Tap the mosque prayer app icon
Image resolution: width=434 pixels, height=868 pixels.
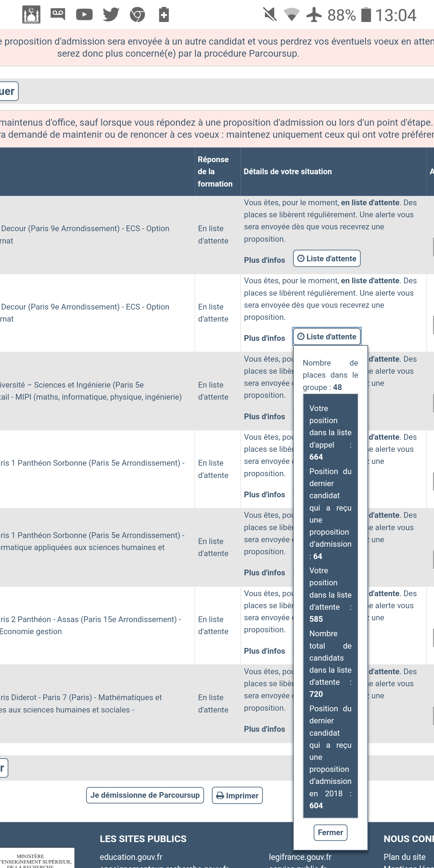click(31, 15)
